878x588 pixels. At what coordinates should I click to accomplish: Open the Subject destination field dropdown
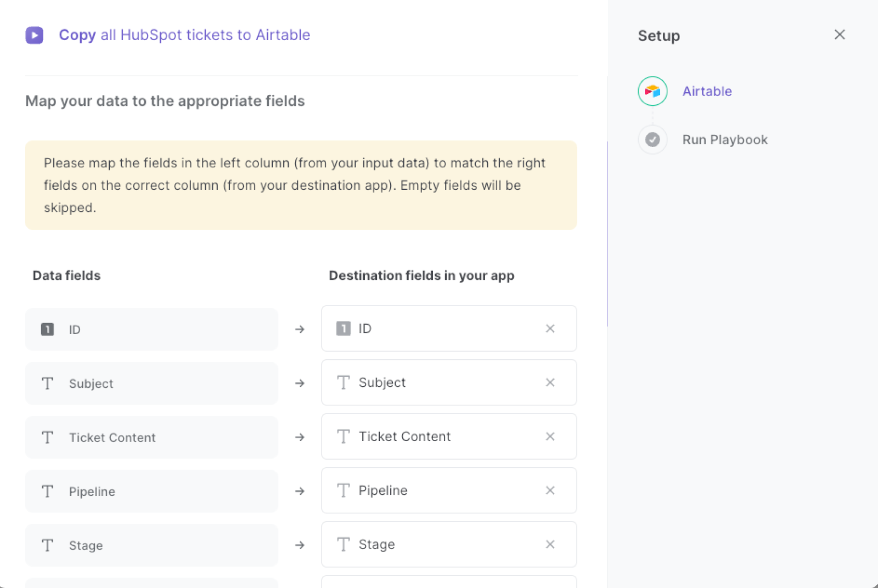449,382
